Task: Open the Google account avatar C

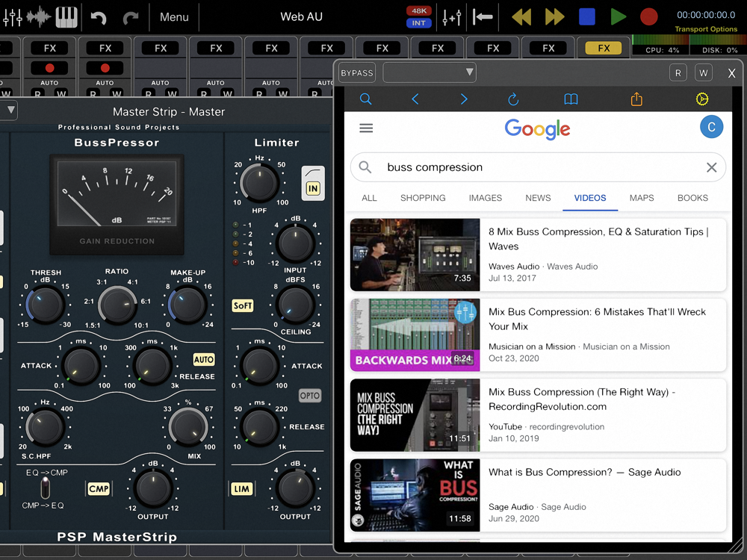Action: (x=711, y=127)
